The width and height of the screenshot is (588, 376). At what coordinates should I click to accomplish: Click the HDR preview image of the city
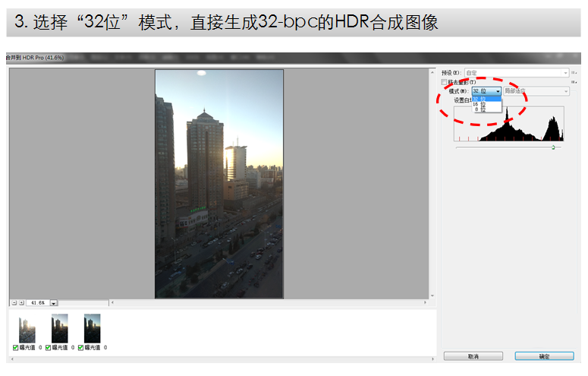click(219, 184)
